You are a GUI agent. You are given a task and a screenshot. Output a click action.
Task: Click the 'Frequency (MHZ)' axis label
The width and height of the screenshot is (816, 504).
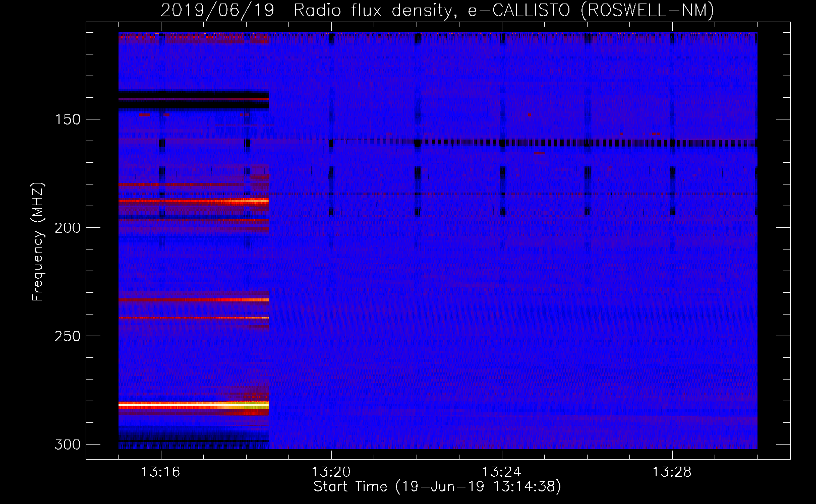tap(38, 241)
